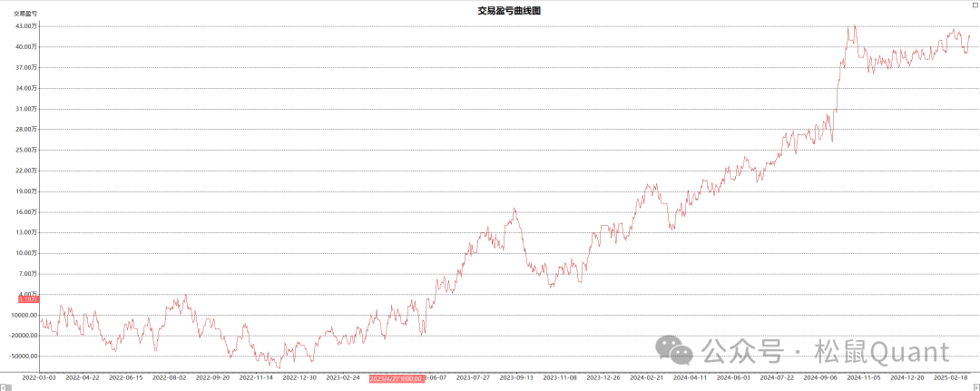Click the right scroll arrow at bottom-right
This screenshot has height=391, width=980.
tap(975, 386)
